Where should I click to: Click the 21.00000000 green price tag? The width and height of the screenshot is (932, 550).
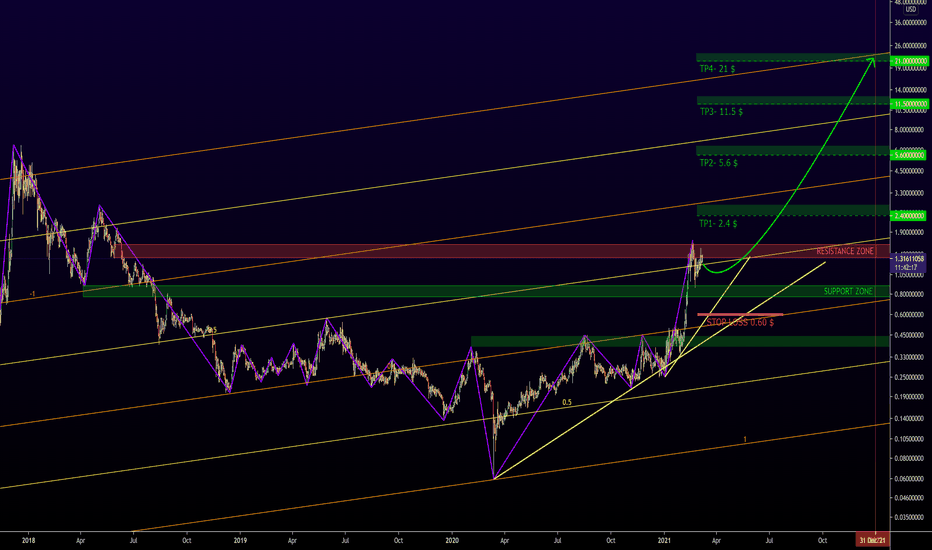click(x=910, y=61)
